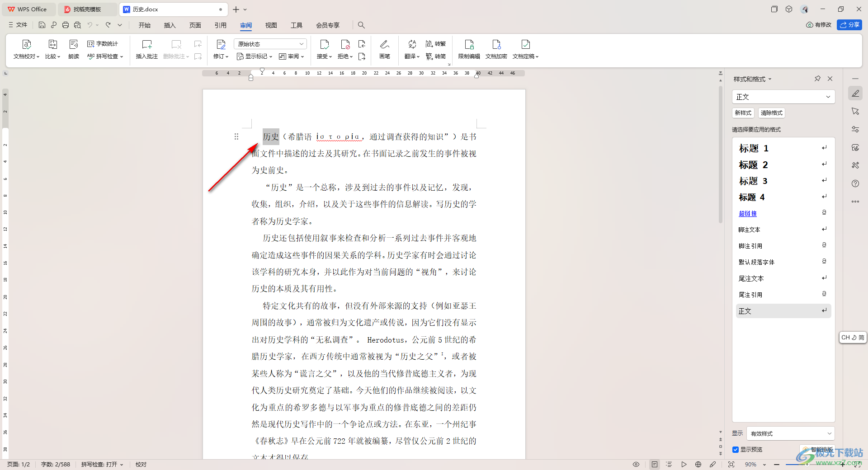The image size is (868, 470).
Task: Switch to the 开始 ribbon tab
Action: pyautogui.click(x=145, y=25)
